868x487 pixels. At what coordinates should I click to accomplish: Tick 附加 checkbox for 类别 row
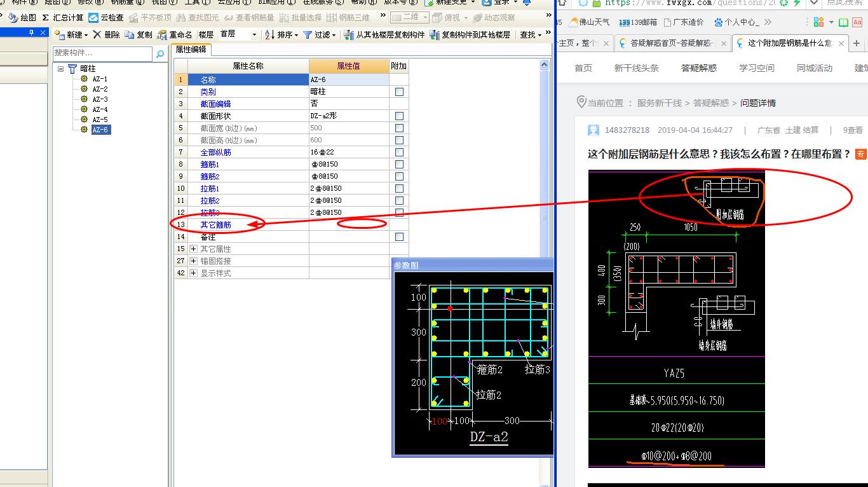[399, 92]
